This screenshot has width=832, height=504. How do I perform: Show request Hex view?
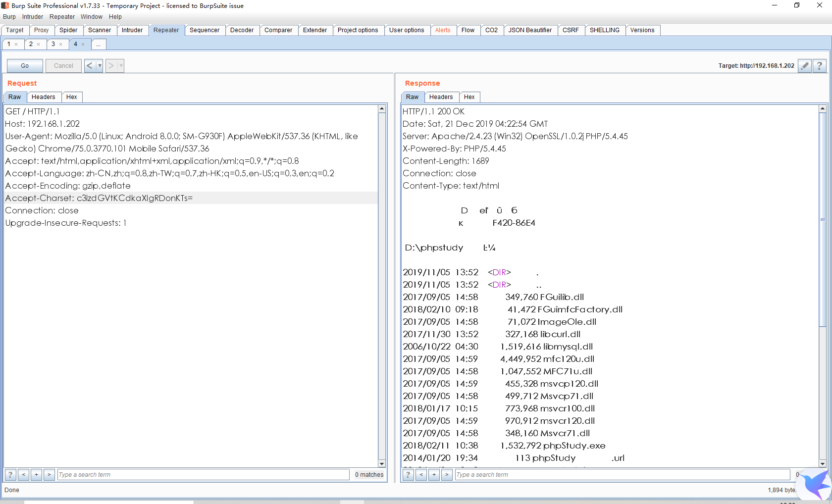pos(72,97)
